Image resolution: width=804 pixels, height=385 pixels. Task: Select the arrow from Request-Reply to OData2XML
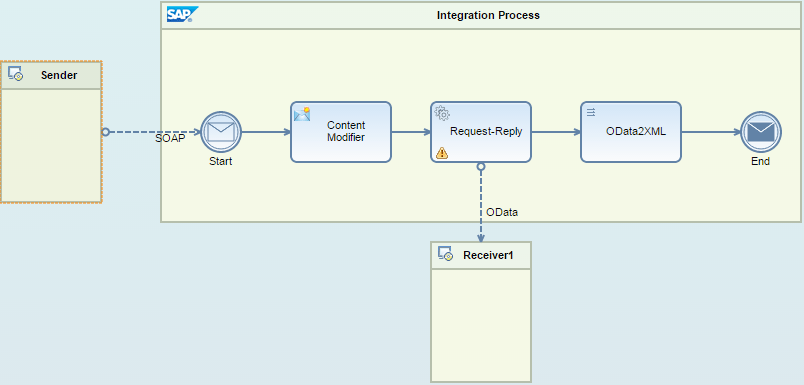[556, 132]
